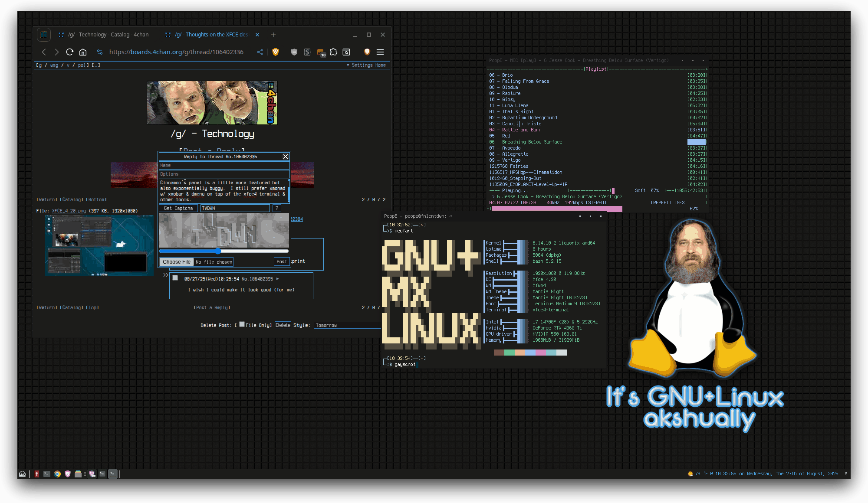Image resolution: width=868 pixels, height=503 pixels.
Task: Enable the File Only delete checkbox
Action: pyautogui.click(x=242, y=324)
